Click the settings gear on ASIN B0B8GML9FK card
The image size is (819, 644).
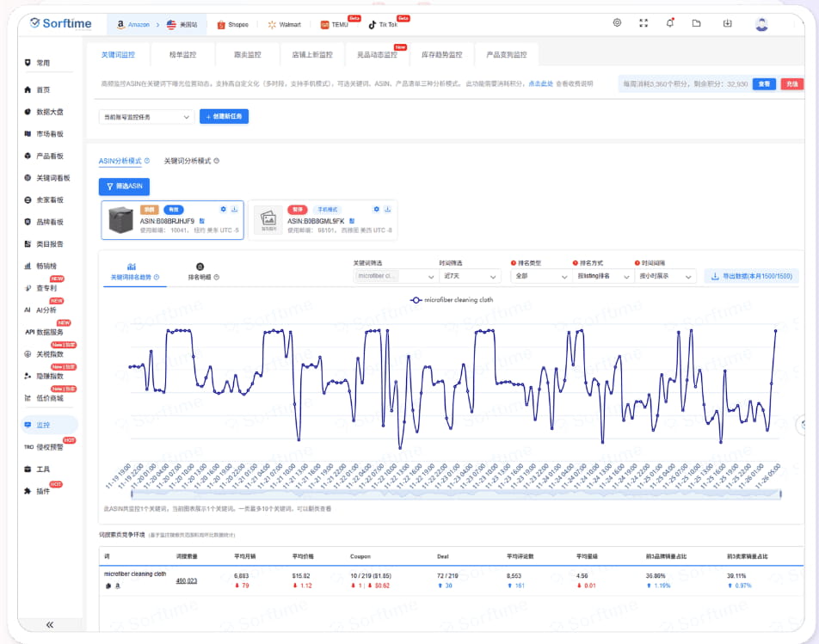coord(376,209)
